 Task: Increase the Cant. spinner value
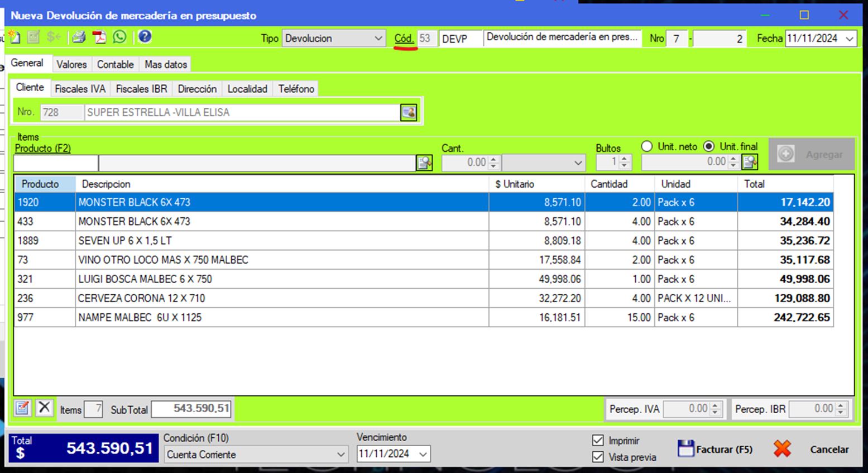[493, 159]
